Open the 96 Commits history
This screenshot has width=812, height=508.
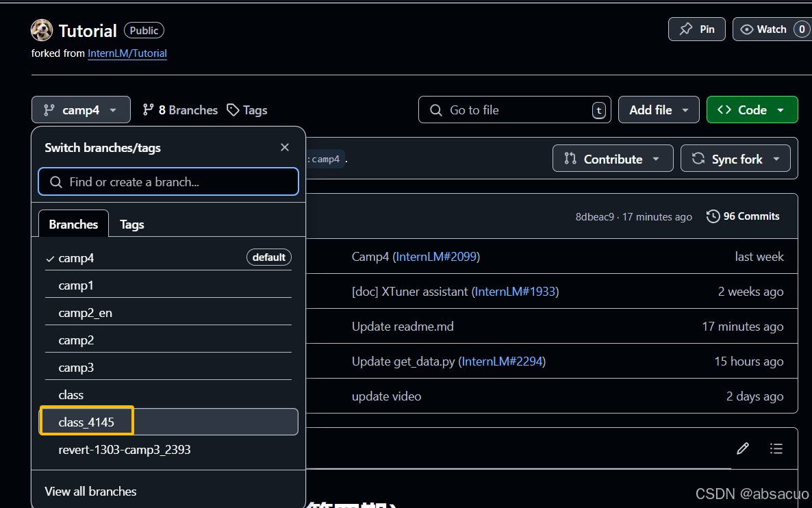(743, 216)
